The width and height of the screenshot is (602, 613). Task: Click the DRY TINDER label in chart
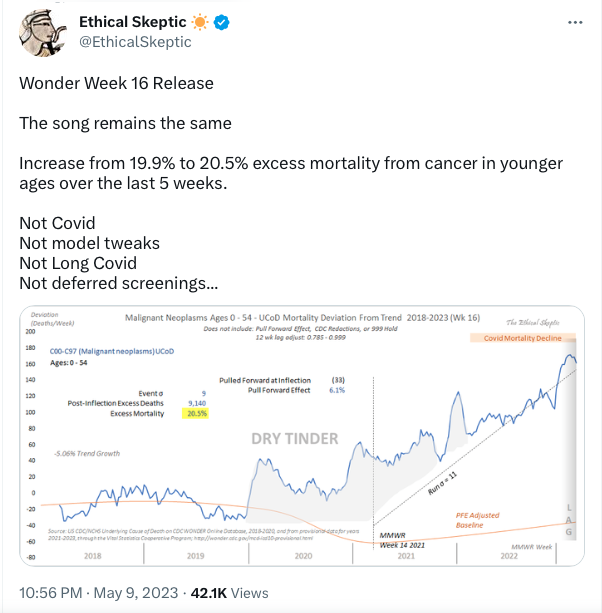click(295, 439)
